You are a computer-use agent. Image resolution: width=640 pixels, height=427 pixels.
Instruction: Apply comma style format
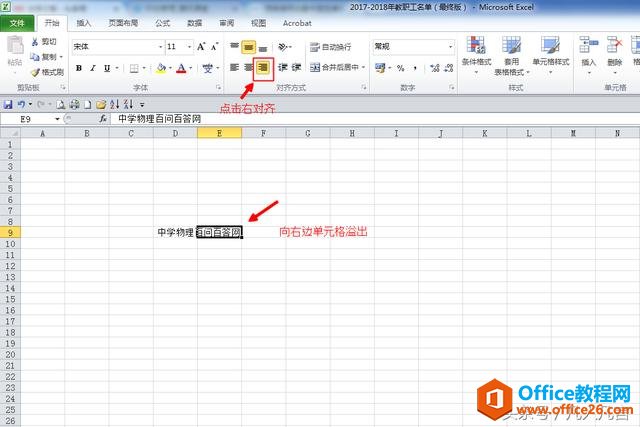point(416,68)
